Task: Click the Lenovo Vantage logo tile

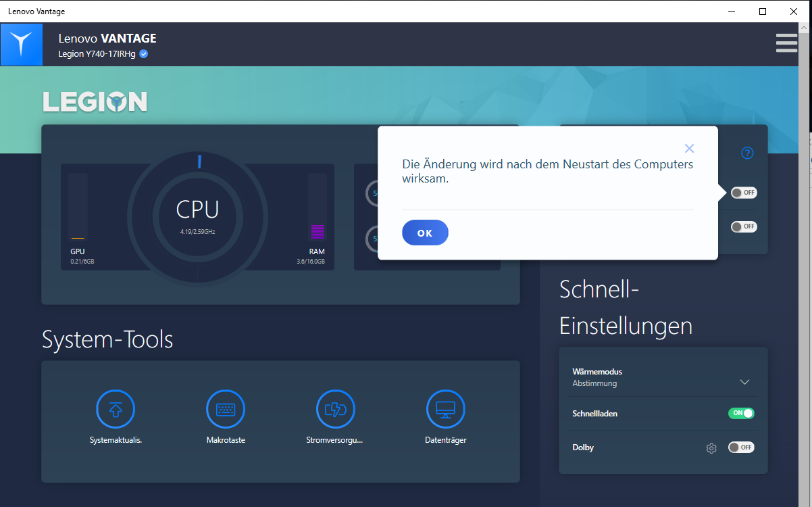Action: tap(22, 45)
